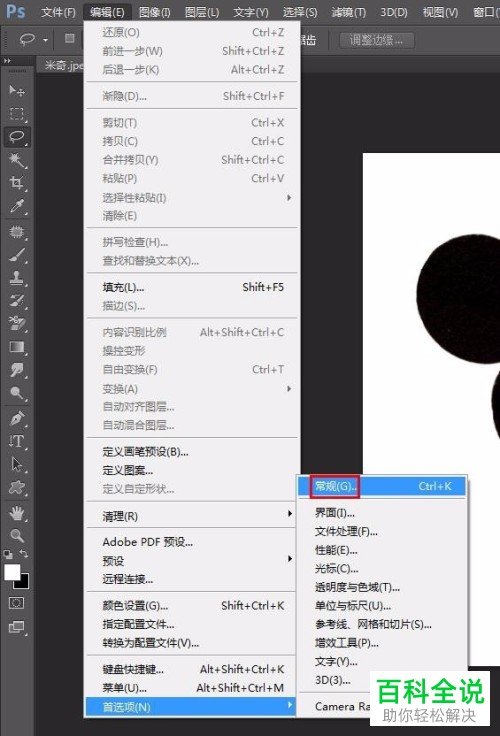This screenshot has width=500, height=736.
Task: Click the background color swatch
Action: pyautogui.click(x=23, y=582)
